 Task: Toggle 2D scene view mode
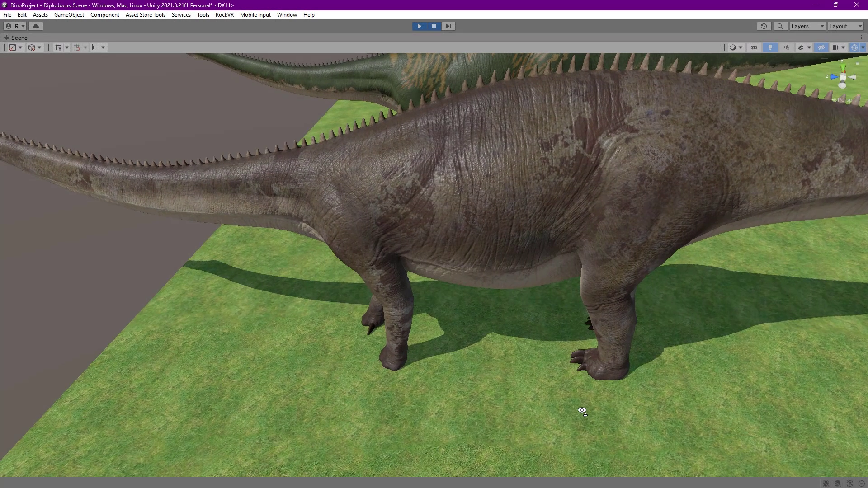click(754, 47)
